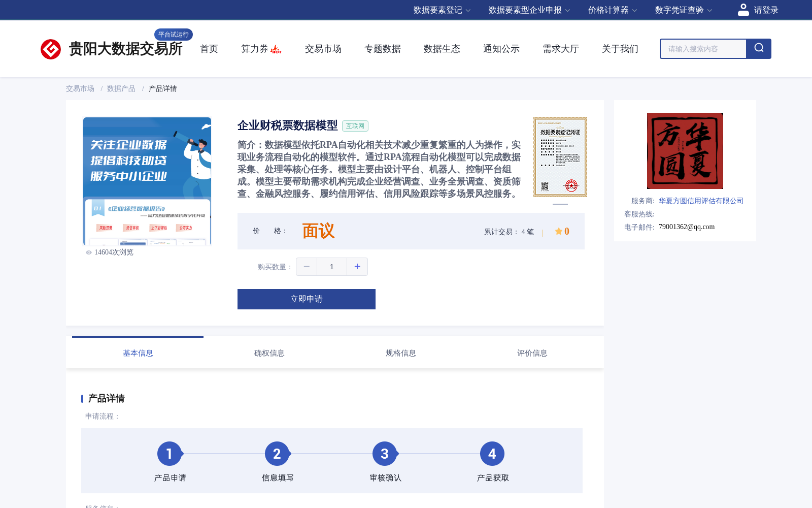Viewport: 812px width, 508px height.
Task: Click step 3 审核确认 circle
Action: pos(385,454)
